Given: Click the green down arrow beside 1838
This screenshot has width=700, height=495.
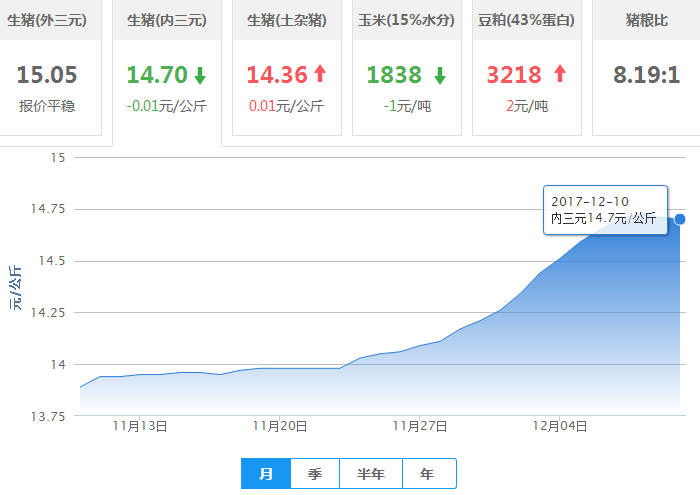Looking at the screenshot, I should [x=440, y=75].
